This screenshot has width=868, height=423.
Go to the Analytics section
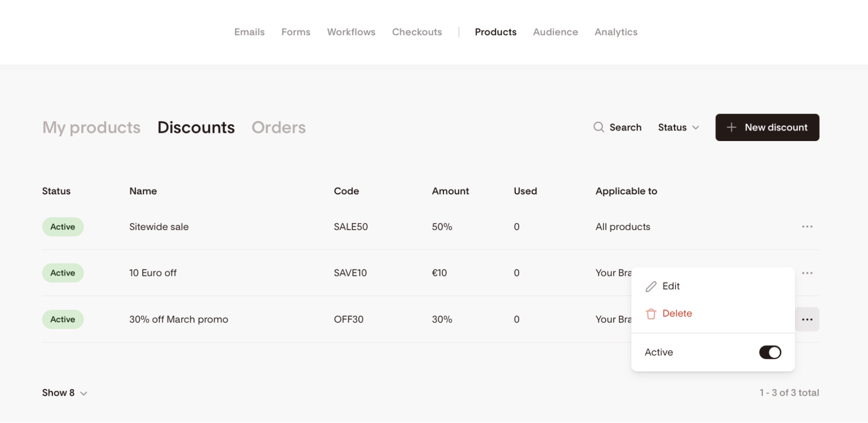coord(616,32)
